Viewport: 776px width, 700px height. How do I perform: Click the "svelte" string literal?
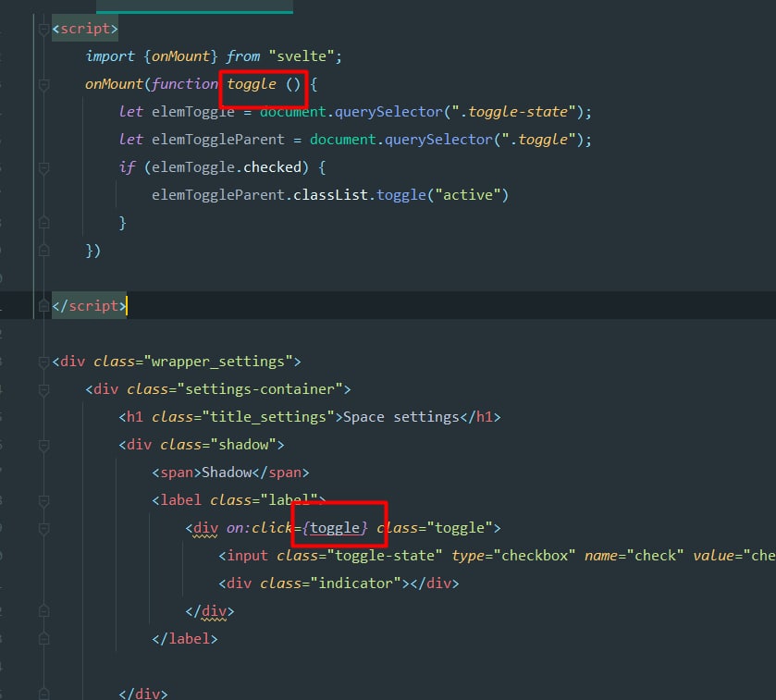coord(302,56)
